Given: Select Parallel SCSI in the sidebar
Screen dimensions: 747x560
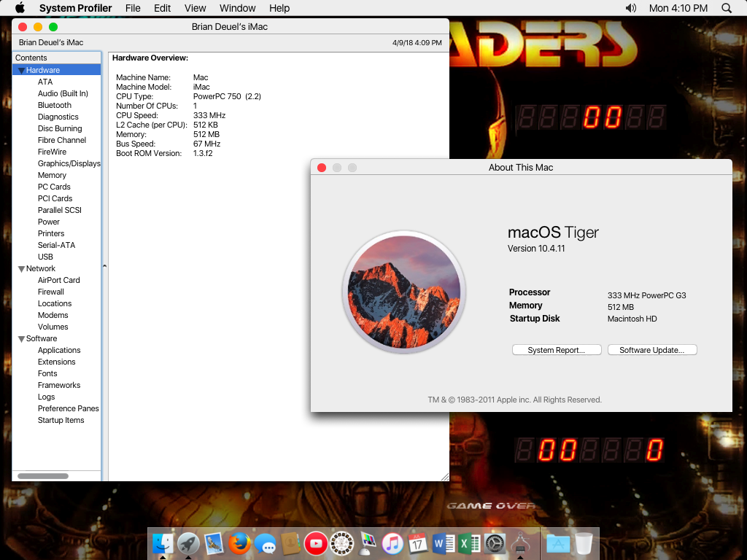Looking at the screenshot, I should point(60,210).
